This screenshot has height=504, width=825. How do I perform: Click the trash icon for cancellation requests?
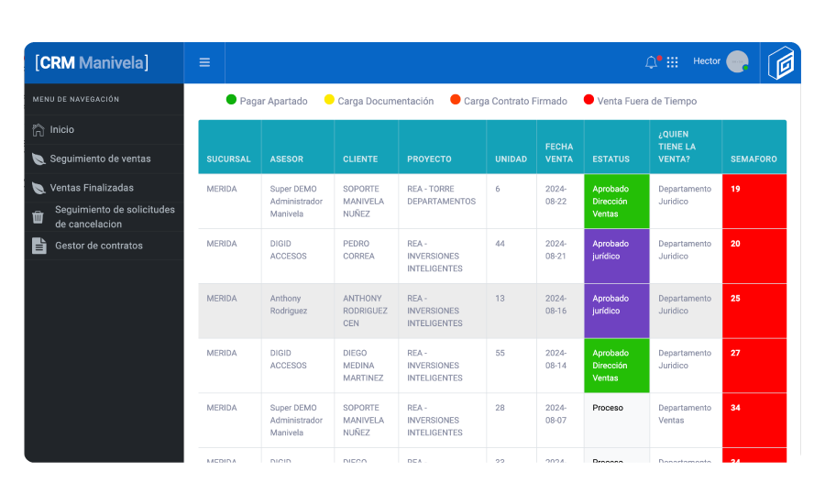pyautogui.click(x=38, y=217)
